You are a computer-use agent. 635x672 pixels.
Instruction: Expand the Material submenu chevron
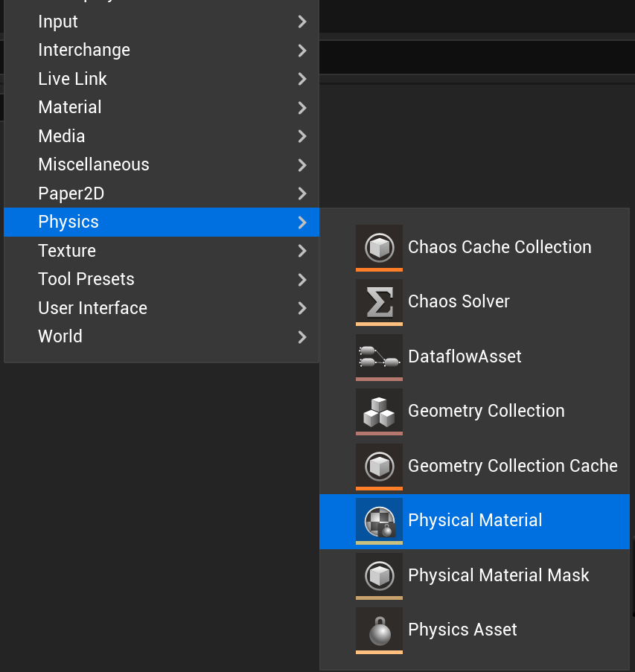(302, 108)
